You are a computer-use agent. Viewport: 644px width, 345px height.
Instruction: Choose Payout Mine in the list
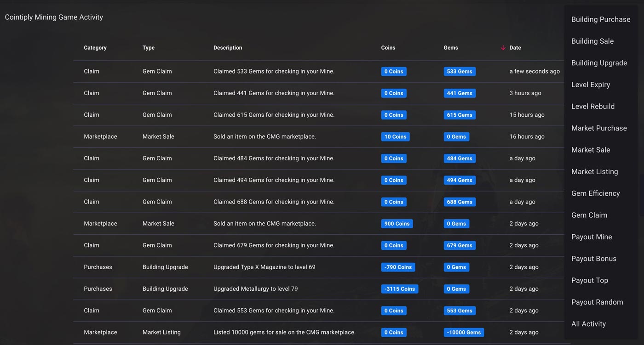click(x=592, y=237)
